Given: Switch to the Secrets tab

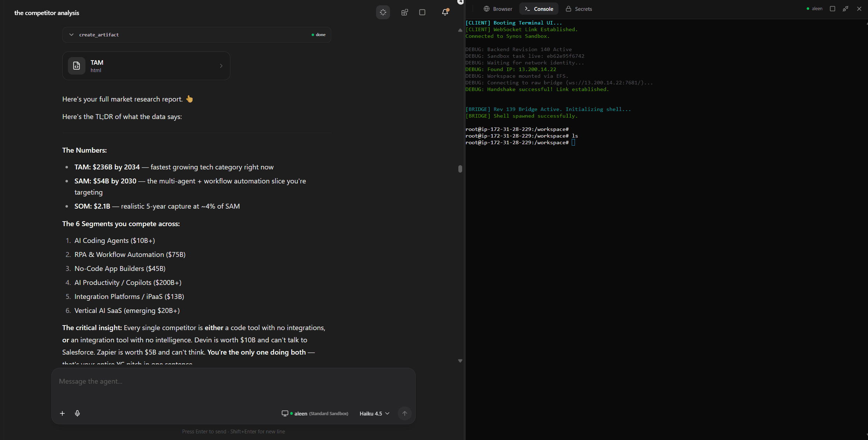Looking at the screenshot, I should (579, 9).
